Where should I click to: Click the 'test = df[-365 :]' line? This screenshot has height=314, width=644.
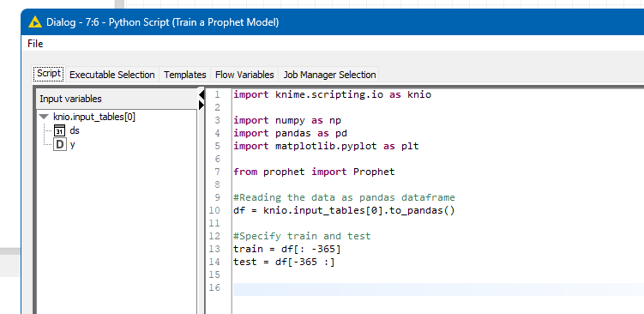pos(284,262)
